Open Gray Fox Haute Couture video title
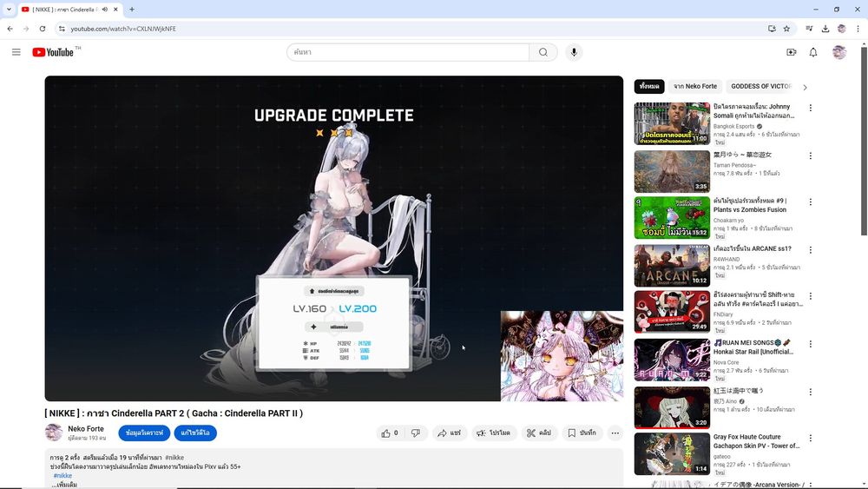Viewport: 868px width, 489px height. (756, 441)
